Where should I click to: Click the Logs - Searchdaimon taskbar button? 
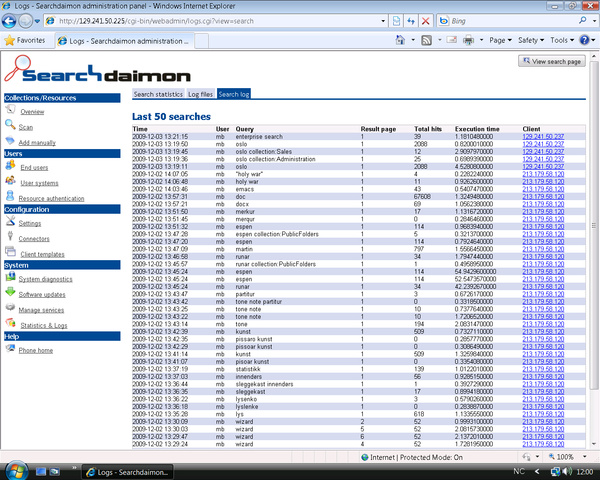pyautogui.click(x=128, y=472)
